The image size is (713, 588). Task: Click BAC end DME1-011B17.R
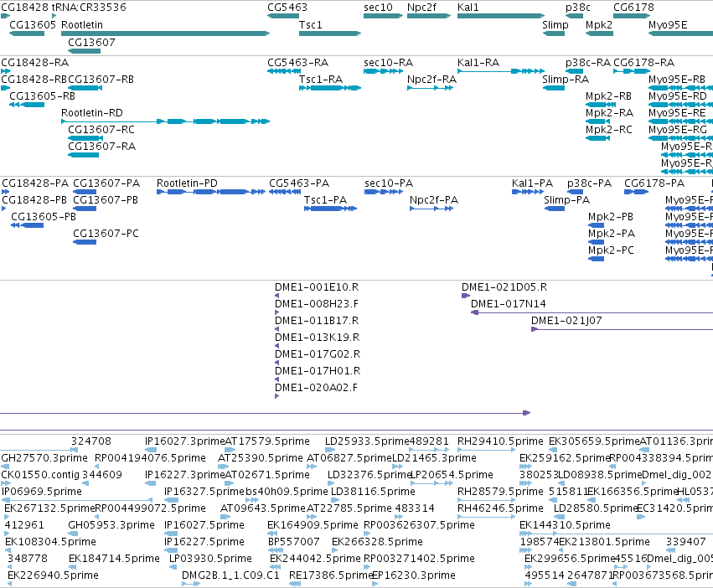(x=277, y=329)
